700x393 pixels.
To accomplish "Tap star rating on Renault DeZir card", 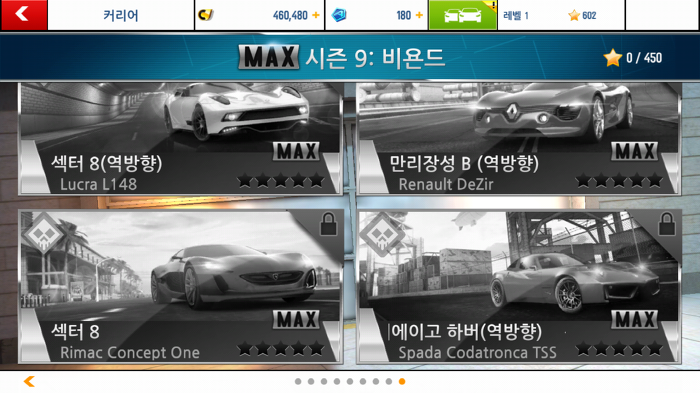I will click(x=619, y=181).
